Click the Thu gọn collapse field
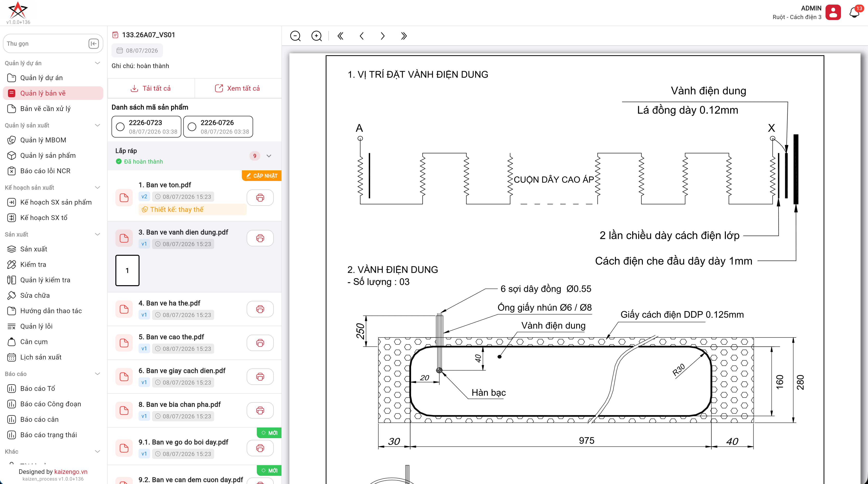This screenshot has height=484, width=868. click(x=53, y=43)
